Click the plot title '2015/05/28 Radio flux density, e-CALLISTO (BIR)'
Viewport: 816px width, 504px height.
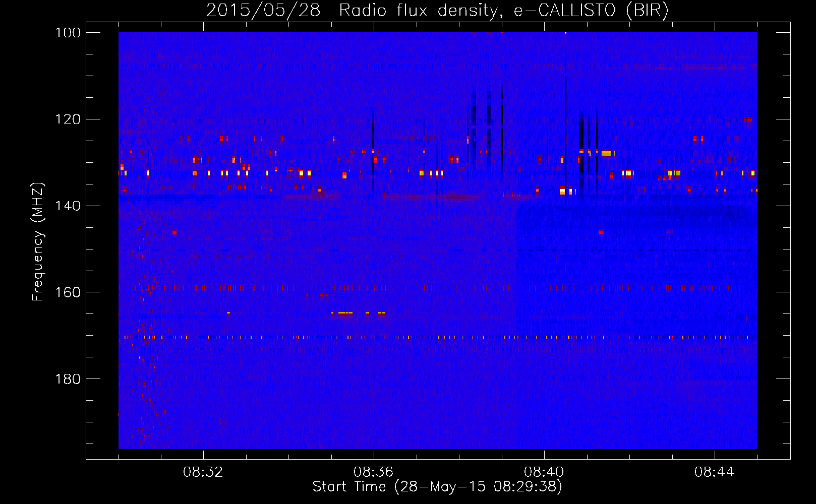(437, 10)
